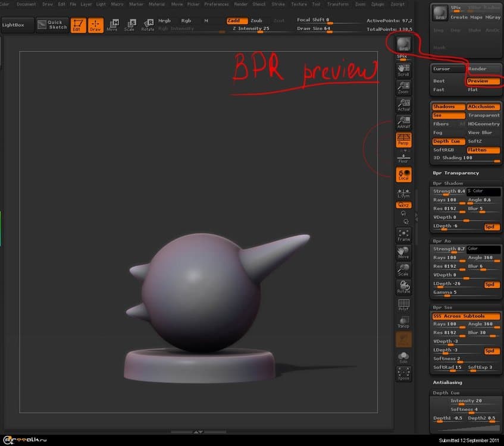Select the Preview render mode

[483, 81]
